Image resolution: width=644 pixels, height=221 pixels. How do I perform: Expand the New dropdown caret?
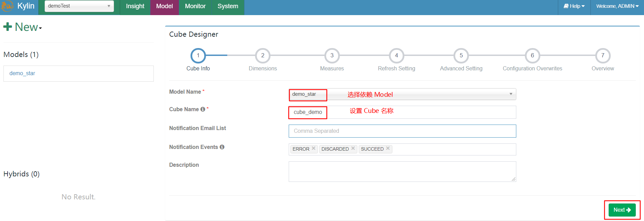click(41, 28)
